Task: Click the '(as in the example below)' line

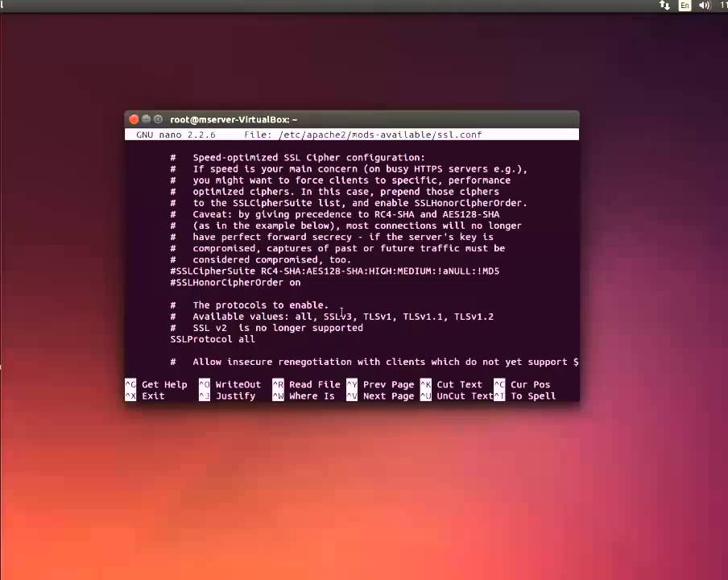Action: (346, 226)
